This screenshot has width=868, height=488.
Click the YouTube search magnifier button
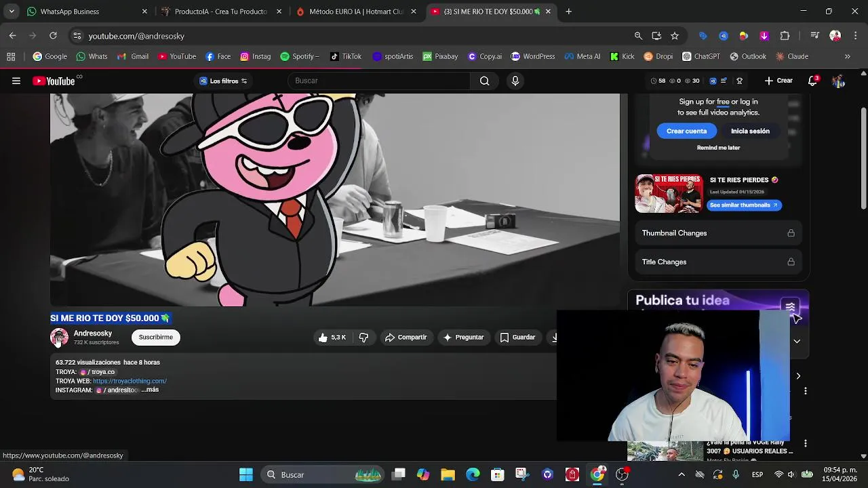coord(484,81)
